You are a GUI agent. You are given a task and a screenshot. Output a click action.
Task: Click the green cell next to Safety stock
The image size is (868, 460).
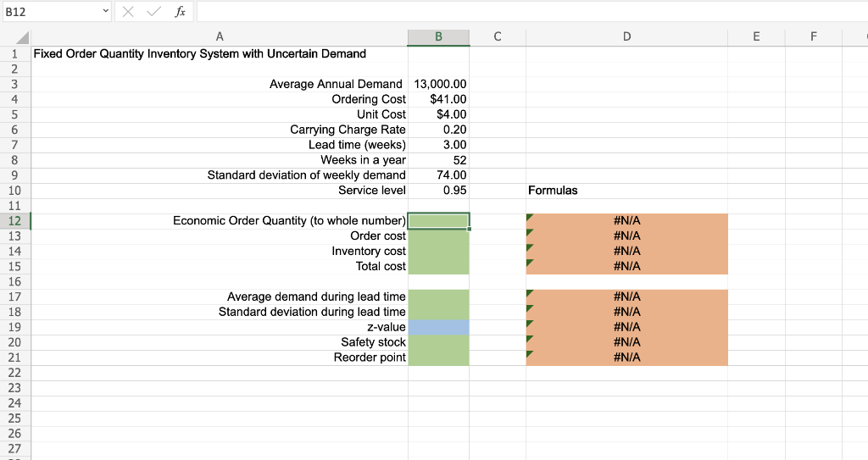click(438, 342)
